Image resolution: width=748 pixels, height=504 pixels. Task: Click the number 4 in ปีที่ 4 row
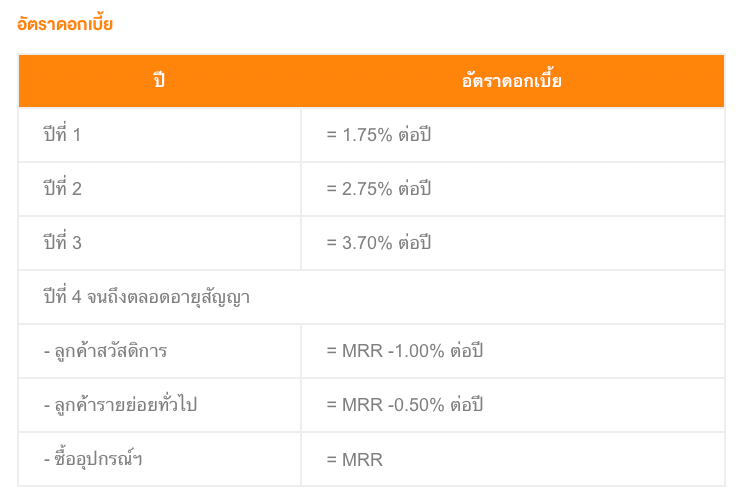[76, 297]
